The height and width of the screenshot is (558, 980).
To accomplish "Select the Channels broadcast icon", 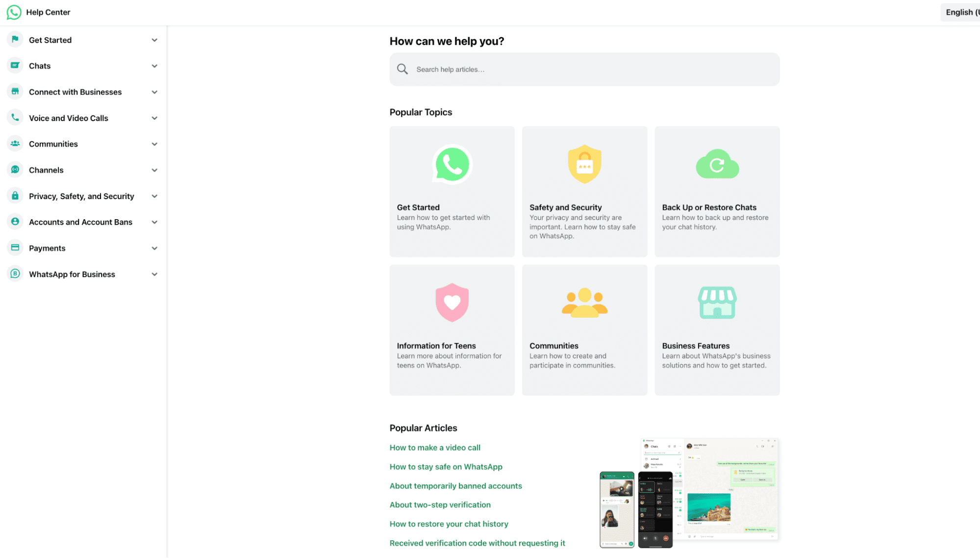I will pyautogui.click(x=15, y=170).
